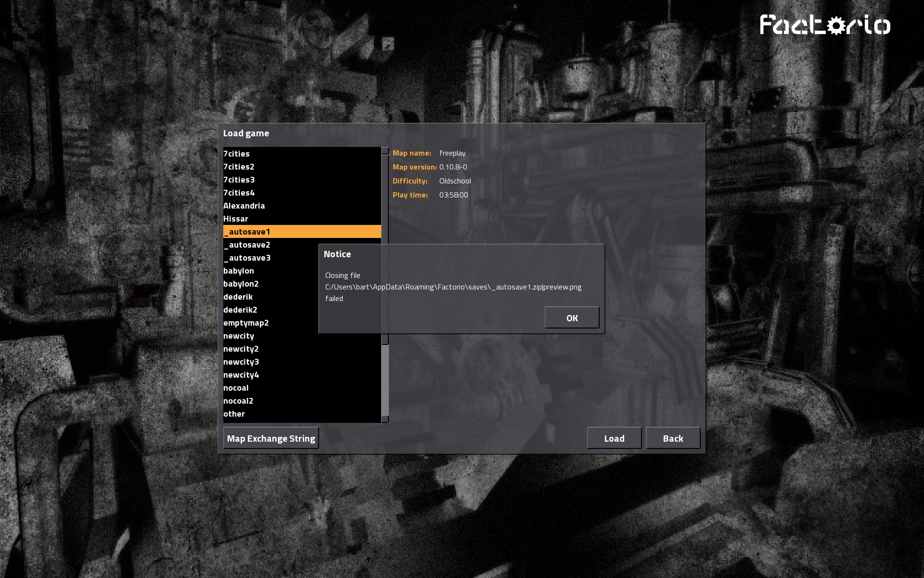Select the Hissar save
This screenshot has height=578, width=924.
[302, 219]
